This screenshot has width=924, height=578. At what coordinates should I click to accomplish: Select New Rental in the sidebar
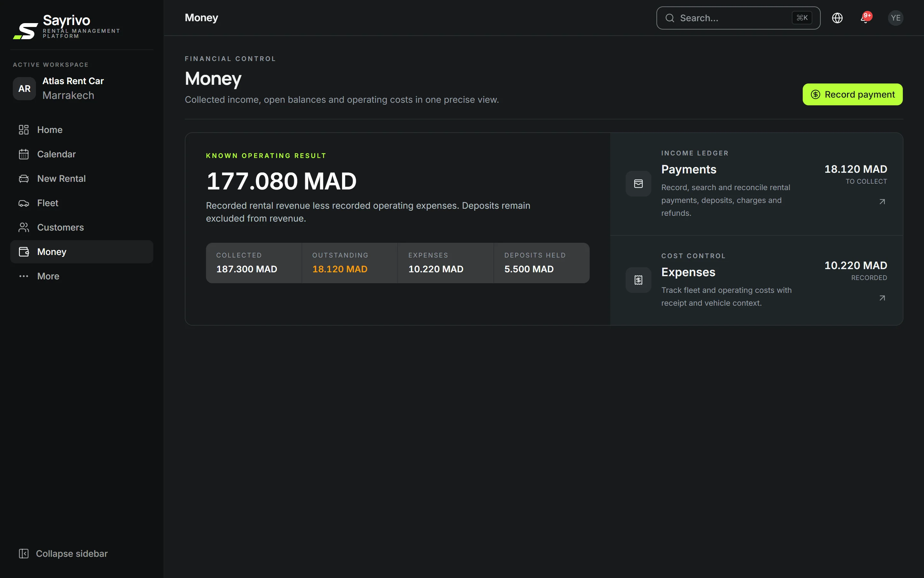tap(82, 179)
